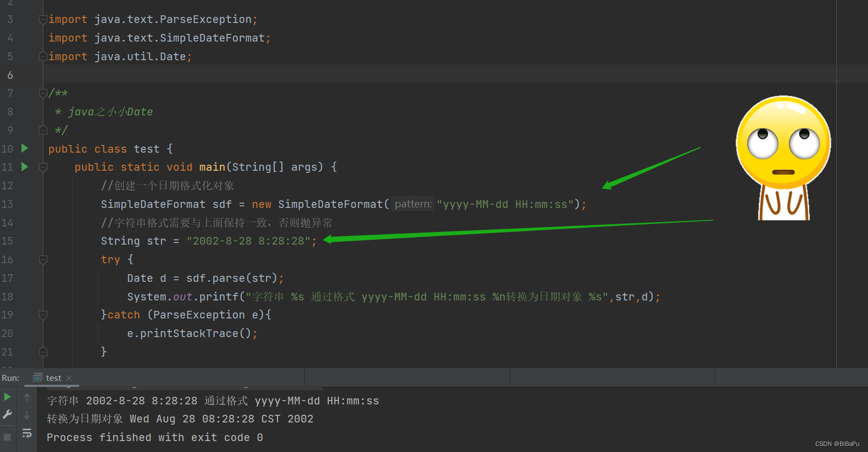
Task: Click 'try' keyword on line 16
Action: (111, 259)
